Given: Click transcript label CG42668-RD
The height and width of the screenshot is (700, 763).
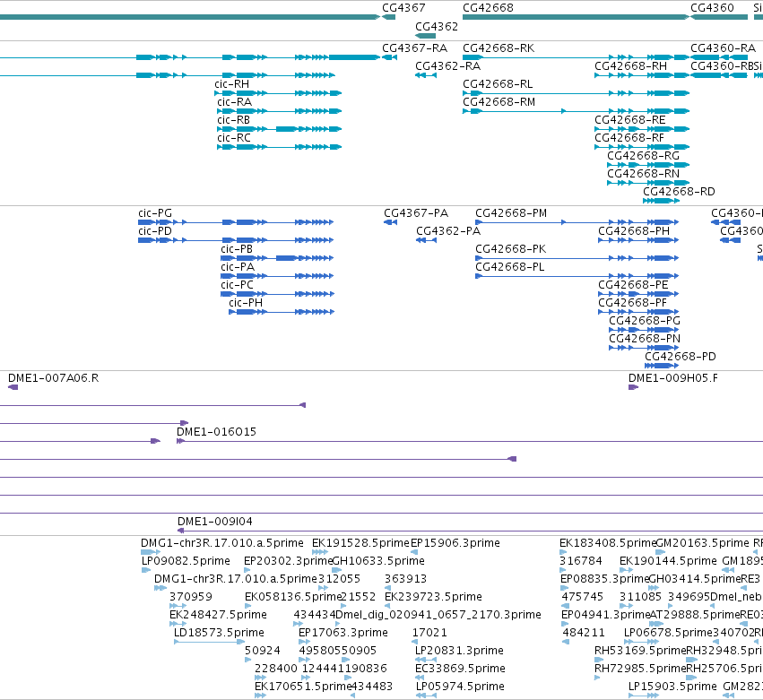Looking at the screenshot, I should click(x=679, y=192).
